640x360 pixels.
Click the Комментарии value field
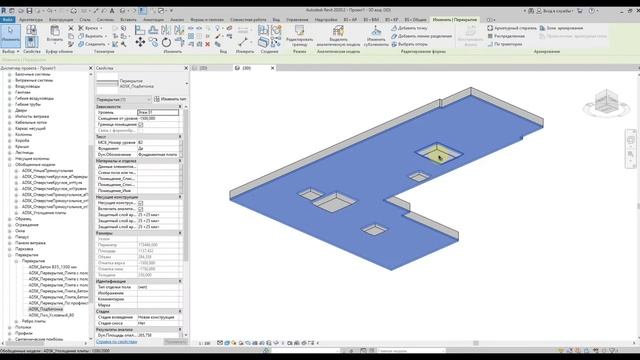158,299
